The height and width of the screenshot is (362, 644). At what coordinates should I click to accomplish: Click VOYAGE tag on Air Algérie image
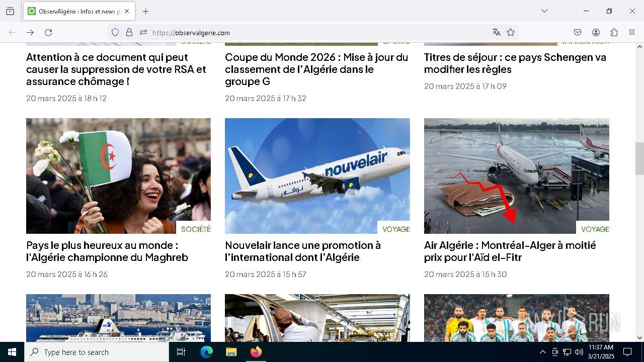click(595, 229)
